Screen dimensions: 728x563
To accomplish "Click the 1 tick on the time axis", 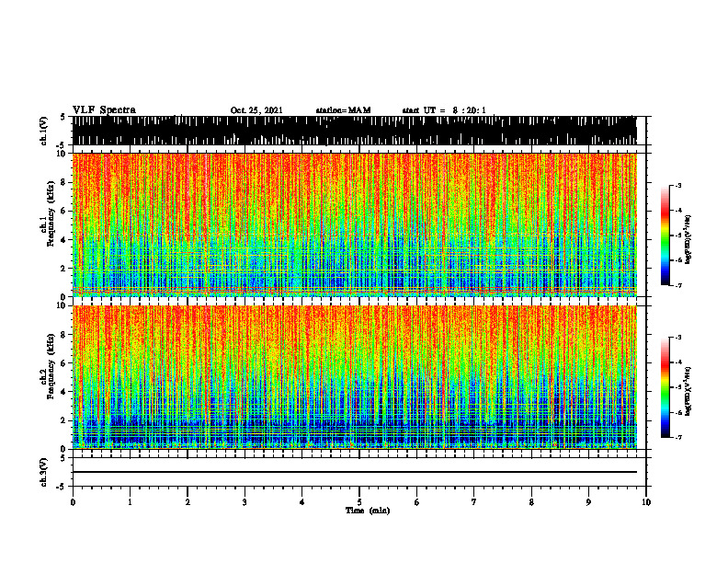I will click(130, 502).
